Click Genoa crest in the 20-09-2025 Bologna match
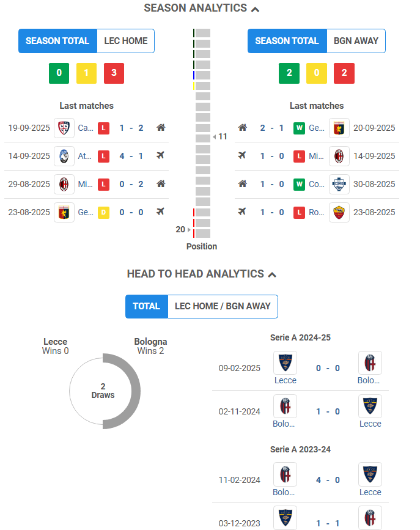The height and width of the screenshot is (530, 420). [x=339, y=128]
